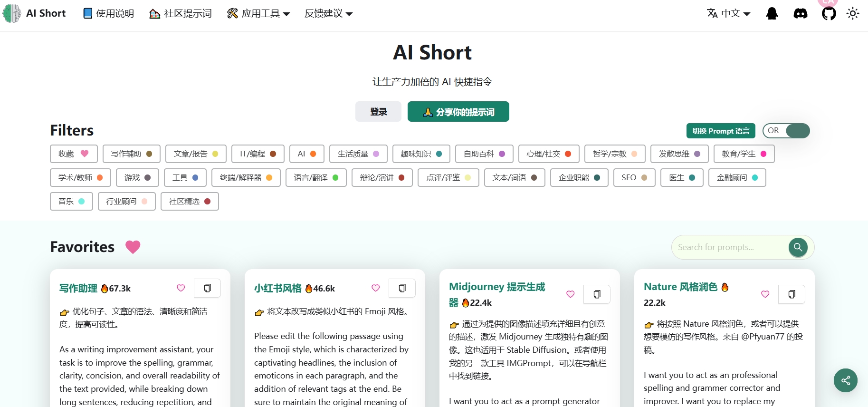Toggle the 发散思维 filter tag
Viewport: 868px width, 407px height.
(679, 154)
